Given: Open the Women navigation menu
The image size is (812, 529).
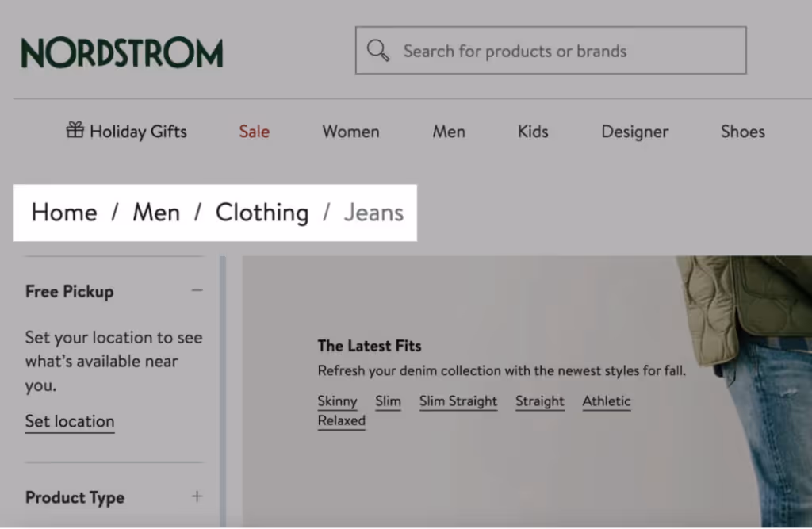Looking at the screenshot, I should click(x=350, y=132).
